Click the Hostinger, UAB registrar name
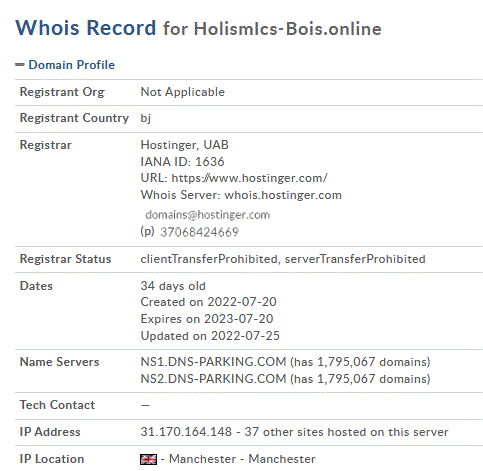This screenshot has width=483, height=471. [x=185, y=145]
